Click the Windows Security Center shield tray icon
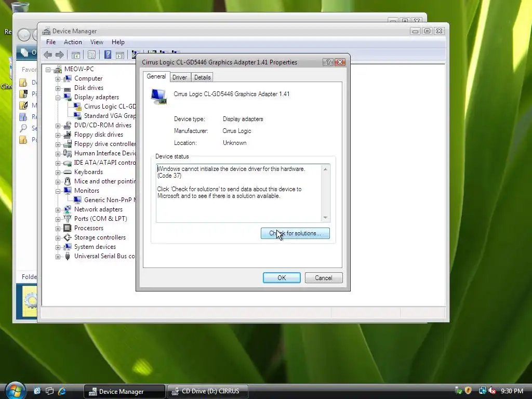This screenshot has height=399, width=532. coord(468,391)
